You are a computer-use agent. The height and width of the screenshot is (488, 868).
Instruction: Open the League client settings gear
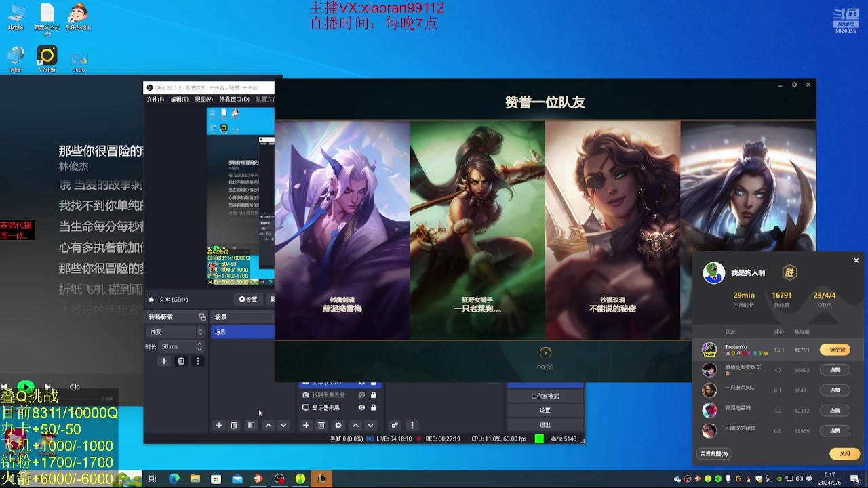point(794,85)
